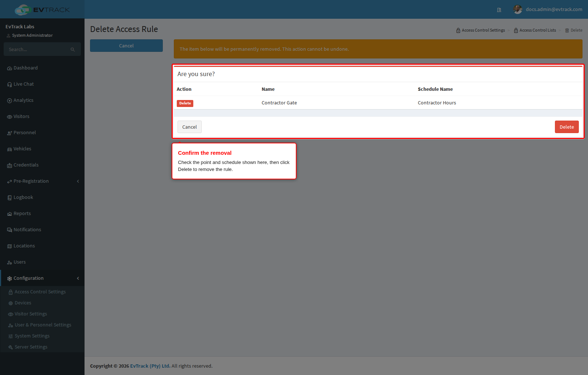Click the Notifications icon in sidebar
Screen dimensions: 588x375
pos(10,230)
